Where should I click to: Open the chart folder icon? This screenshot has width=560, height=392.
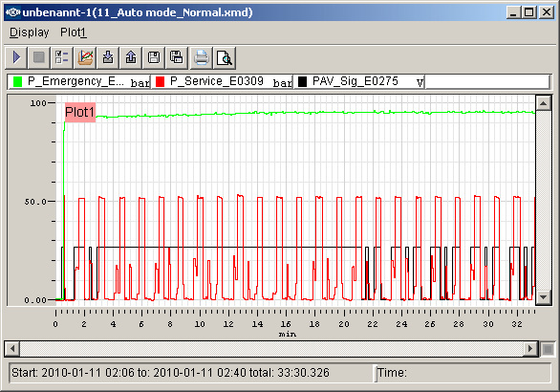click(x=85, y=57)
